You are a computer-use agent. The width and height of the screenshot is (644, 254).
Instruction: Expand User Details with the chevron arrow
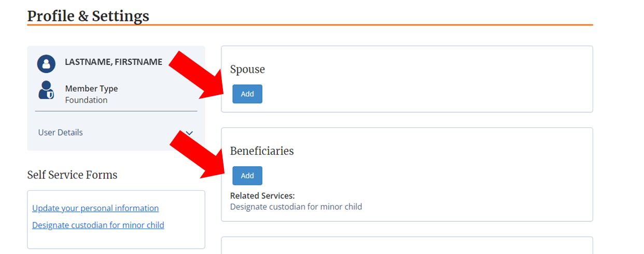click(189, 133)
